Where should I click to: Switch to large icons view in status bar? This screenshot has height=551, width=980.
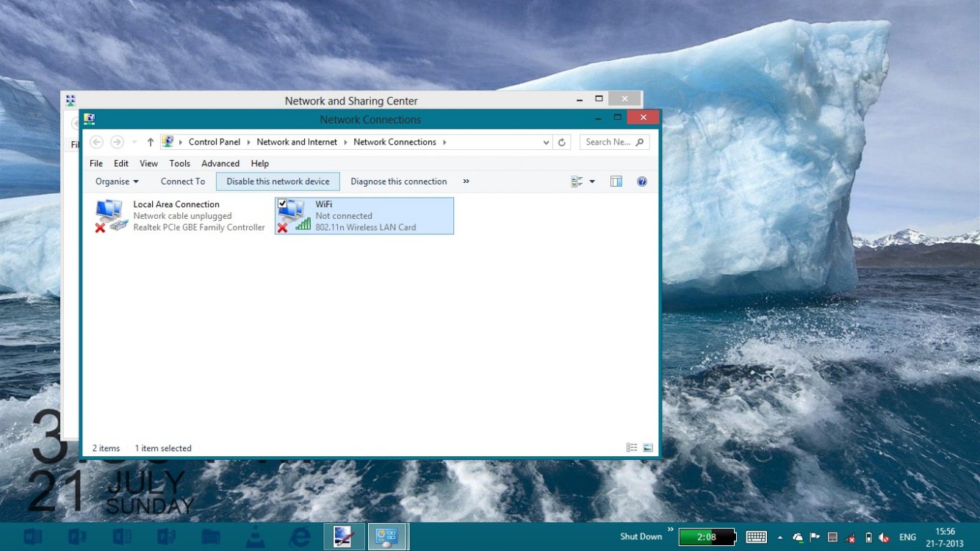pos(648,447)
